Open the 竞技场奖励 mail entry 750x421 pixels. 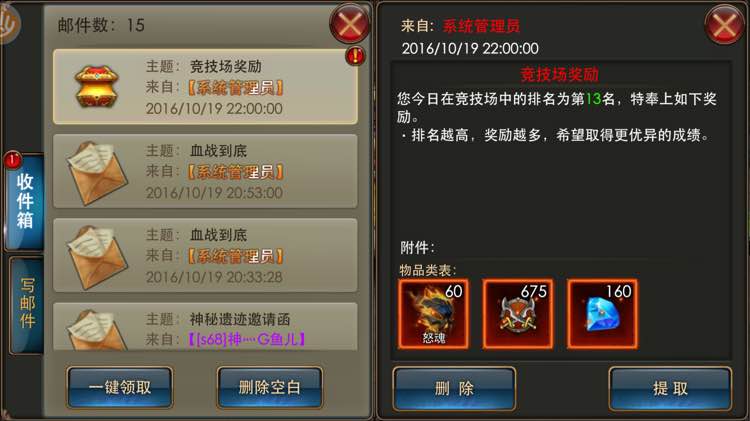[x=205, y=87]
